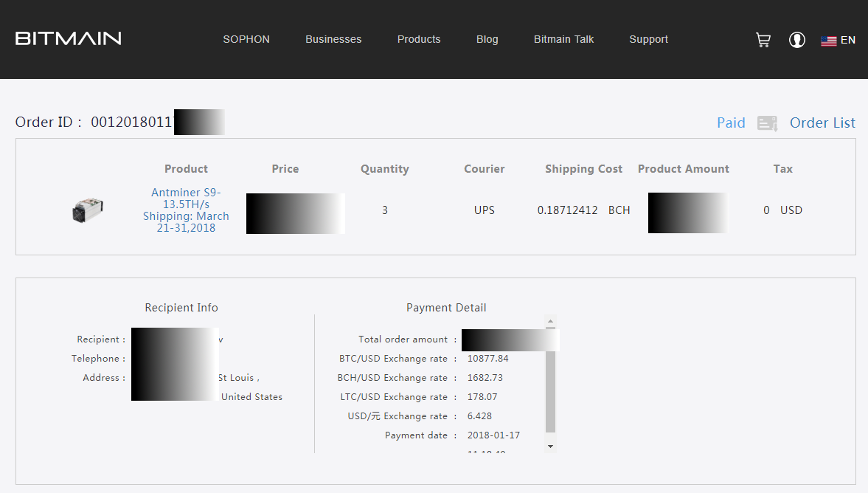Open Bitmain Talk
Viewport: 868px width, 493px height.
click(x=563, y=39)
